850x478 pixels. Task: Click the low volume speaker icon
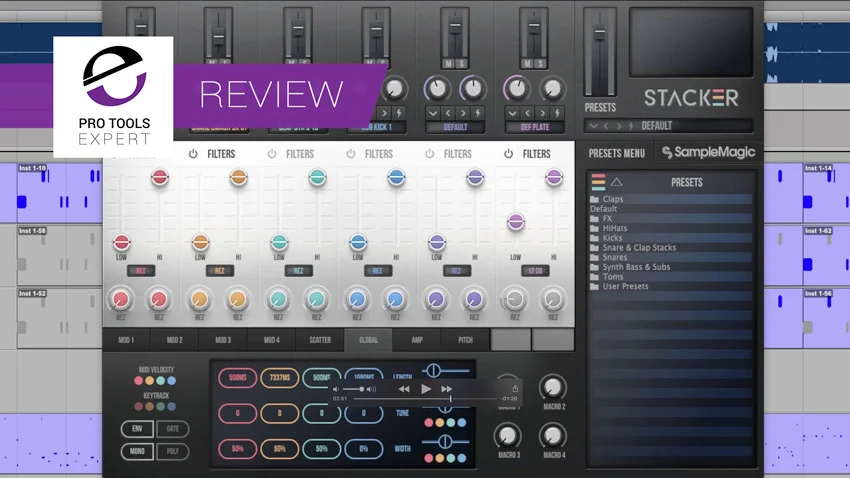point(336,389)
